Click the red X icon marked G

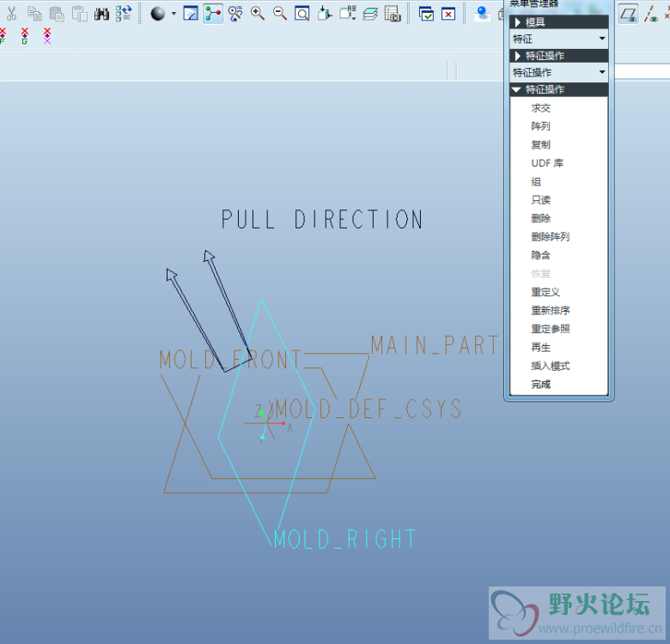tap(24, 36)
